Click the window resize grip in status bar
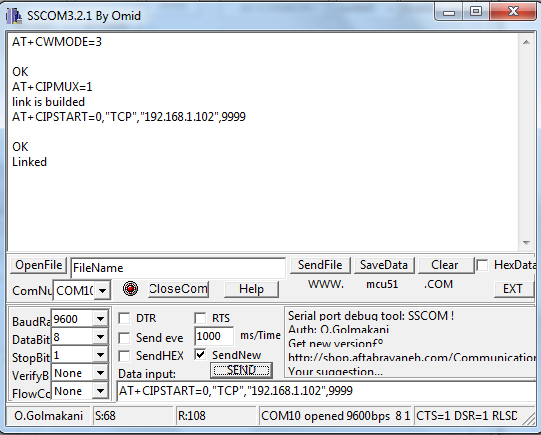This screenshot has height=435, width=541. 528,418
